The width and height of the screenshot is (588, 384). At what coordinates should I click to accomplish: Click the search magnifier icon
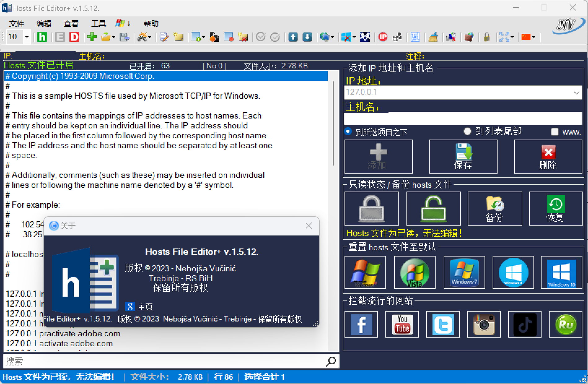(x=331, y=361)
